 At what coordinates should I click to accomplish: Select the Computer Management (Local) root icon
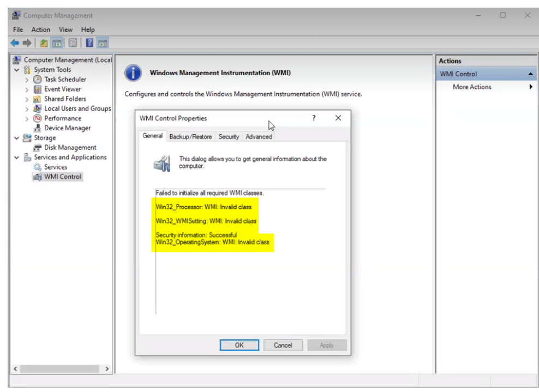[x=17, y=60]
